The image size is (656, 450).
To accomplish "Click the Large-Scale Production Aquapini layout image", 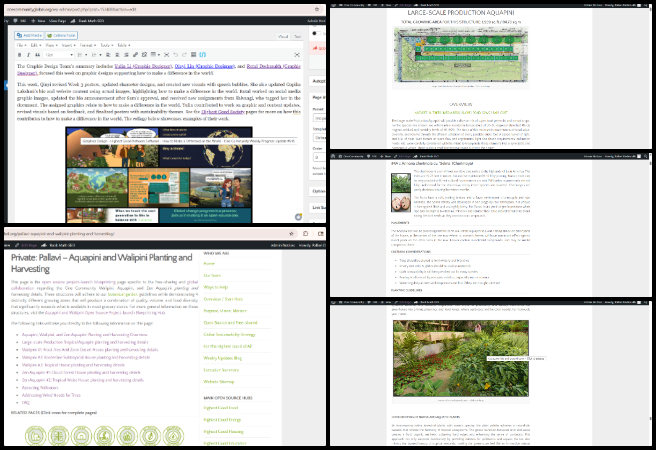I will [x=460, y=55].
